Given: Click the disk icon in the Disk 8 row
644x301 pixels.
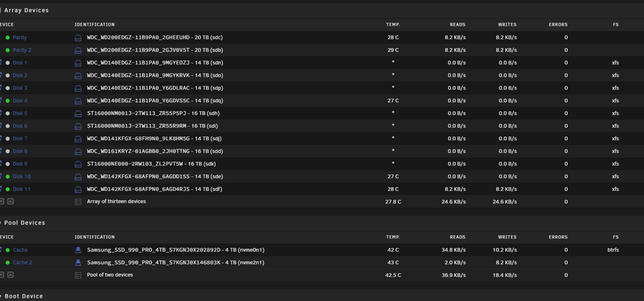Looking at the screenshot, I should tap(78, 152).
